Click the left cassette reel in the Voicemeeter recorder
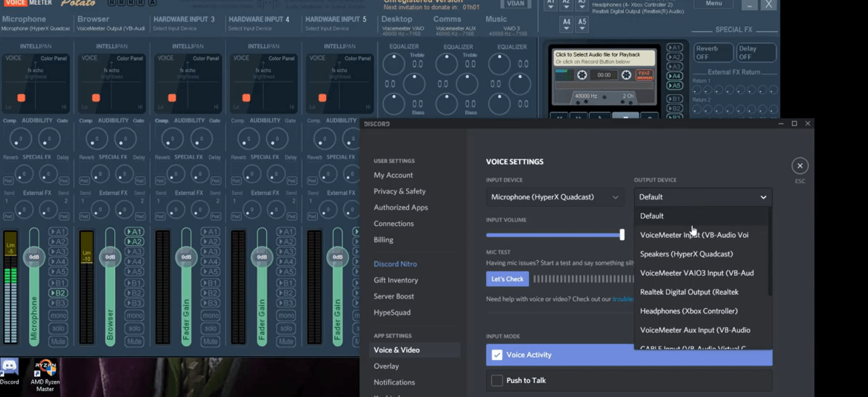 point(582,75)
